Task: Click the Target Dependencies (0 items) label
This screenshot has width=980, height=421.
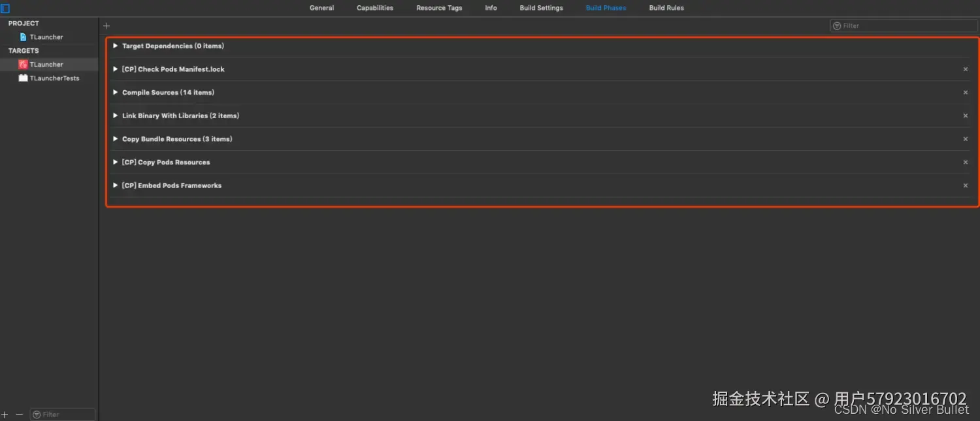Action: click(x=173, y=46)
